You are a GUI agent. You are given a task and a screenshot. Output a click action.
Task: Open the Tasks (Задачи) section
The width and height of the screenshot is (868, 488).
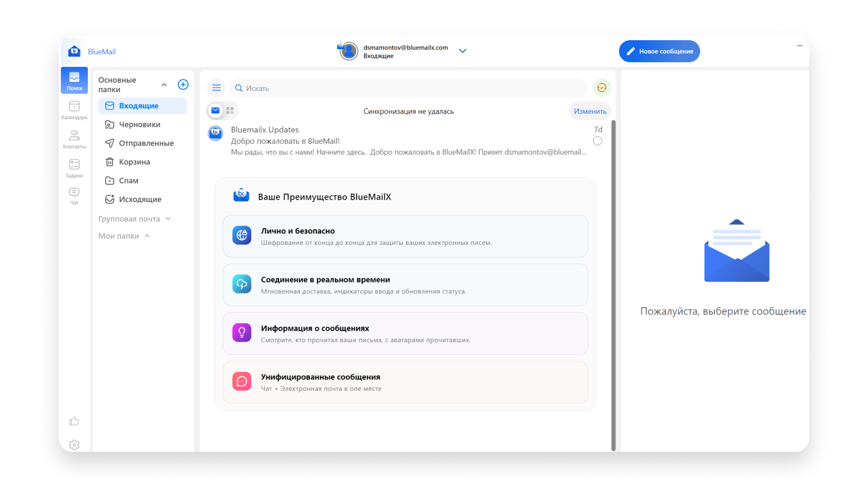74,168
